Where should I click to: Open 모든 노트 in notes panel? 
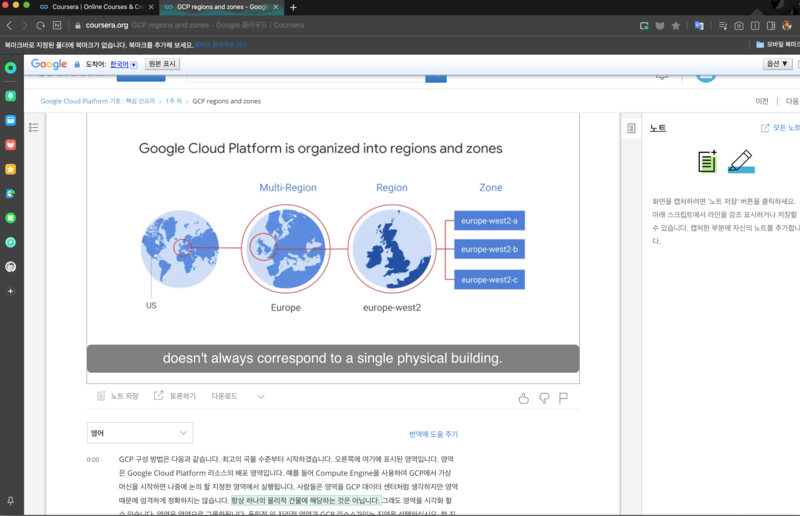pyautogui.click(x=780, y=128)
